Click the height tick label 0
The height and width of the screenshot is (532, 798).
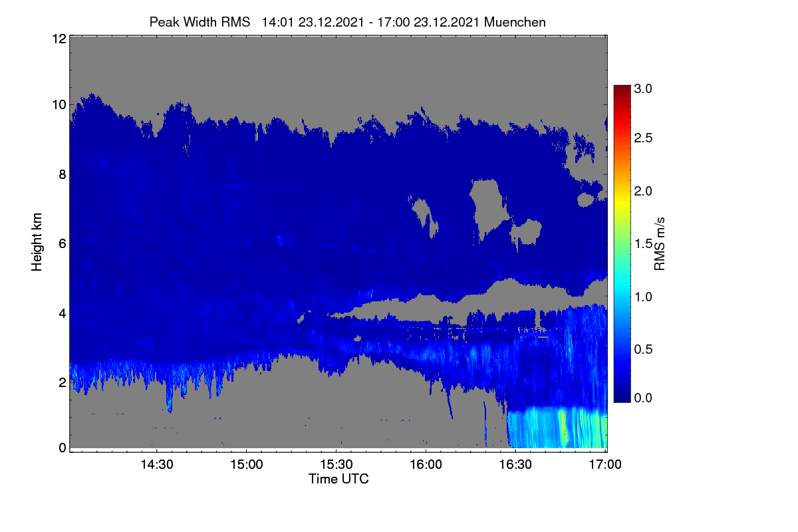pos(61,448)
